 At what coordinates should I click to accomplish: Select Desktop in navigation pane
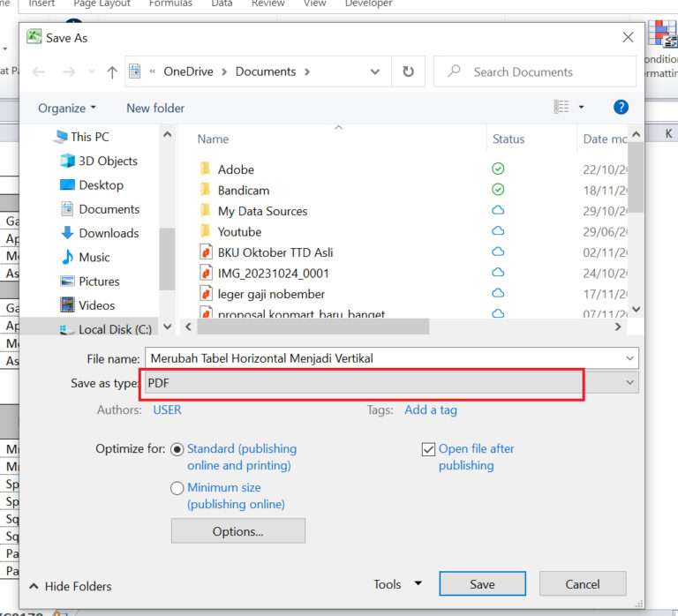[x=102, y=185]
